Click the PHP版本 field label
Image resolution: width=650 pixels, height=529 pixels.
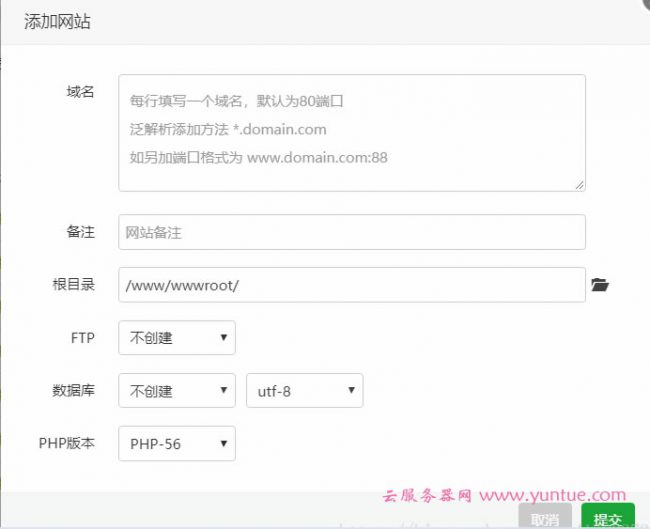pyautogui.click(x=67, y=444)
